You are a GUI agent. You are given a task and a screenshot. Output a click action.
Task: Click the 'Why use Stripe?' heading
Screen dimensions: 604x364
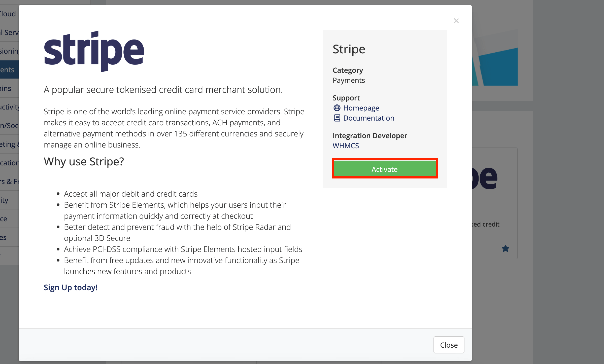(84, 161)
